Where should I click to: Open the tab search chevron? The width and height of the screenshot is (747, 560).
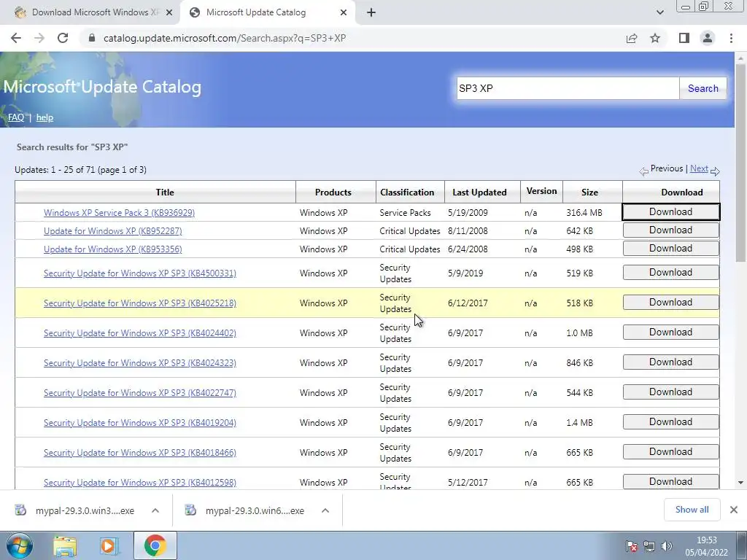[x=659, y=12]
